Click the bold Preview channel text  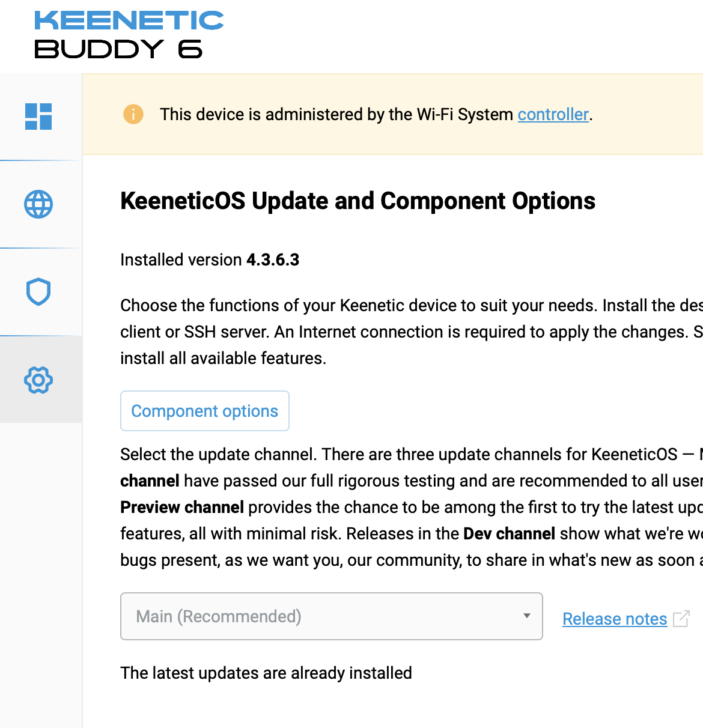pos(182,507)
